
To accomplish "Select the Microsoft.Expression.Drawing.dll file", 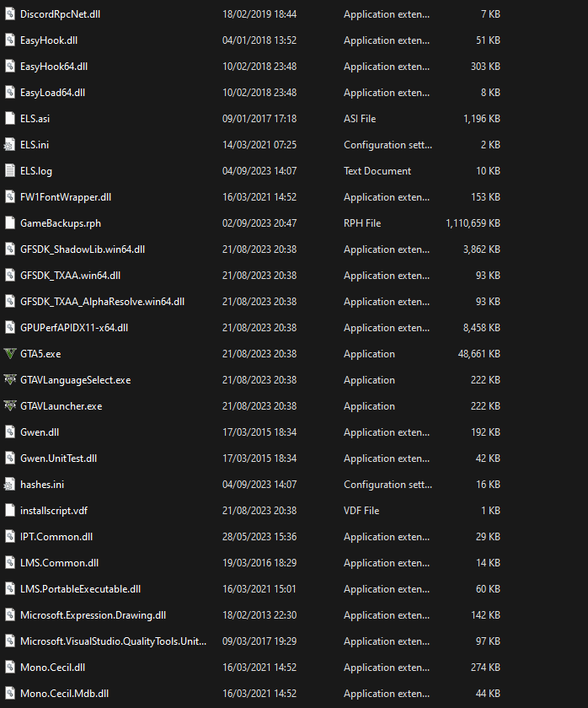I will [93, 615].
